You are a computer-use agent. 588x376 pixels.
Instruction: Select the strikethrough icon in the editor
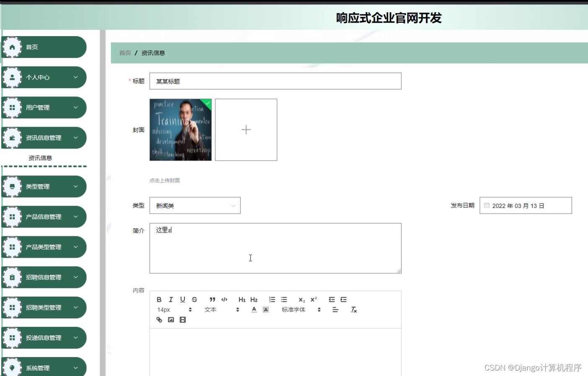click(194, 299)
